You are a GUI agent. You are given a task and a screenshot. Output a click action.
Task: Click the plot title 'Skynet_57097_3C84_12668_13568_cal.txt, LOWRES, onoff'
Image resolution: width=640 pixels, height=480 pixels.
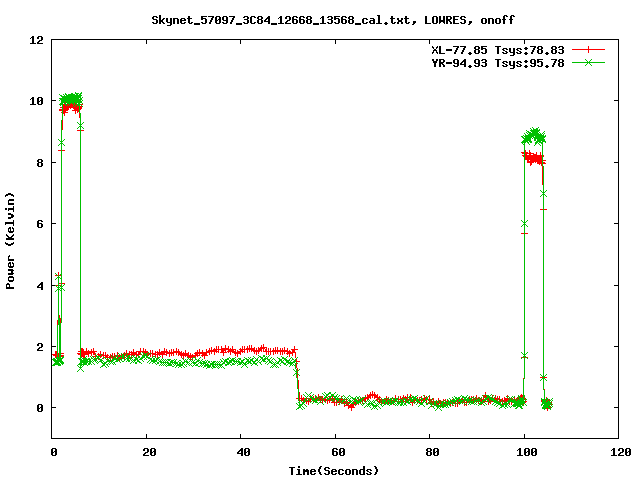click(x=333, y=20)
